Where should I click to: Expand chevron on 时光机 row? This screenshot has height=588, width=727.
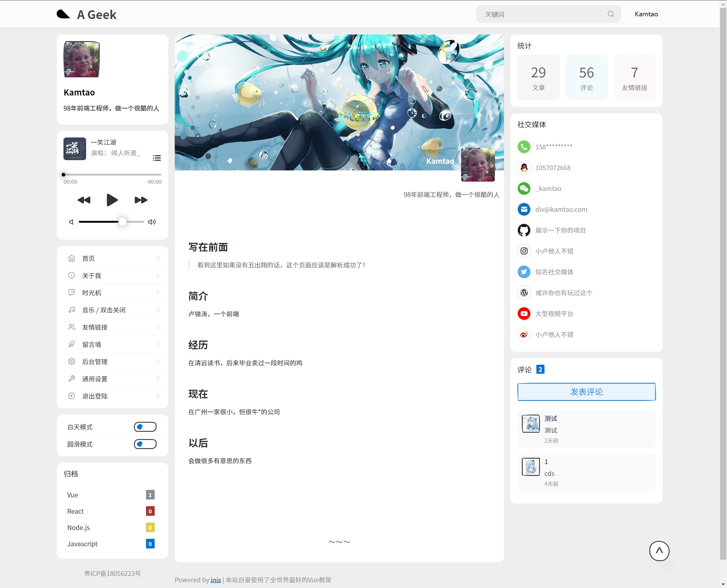tap(158, 293)
